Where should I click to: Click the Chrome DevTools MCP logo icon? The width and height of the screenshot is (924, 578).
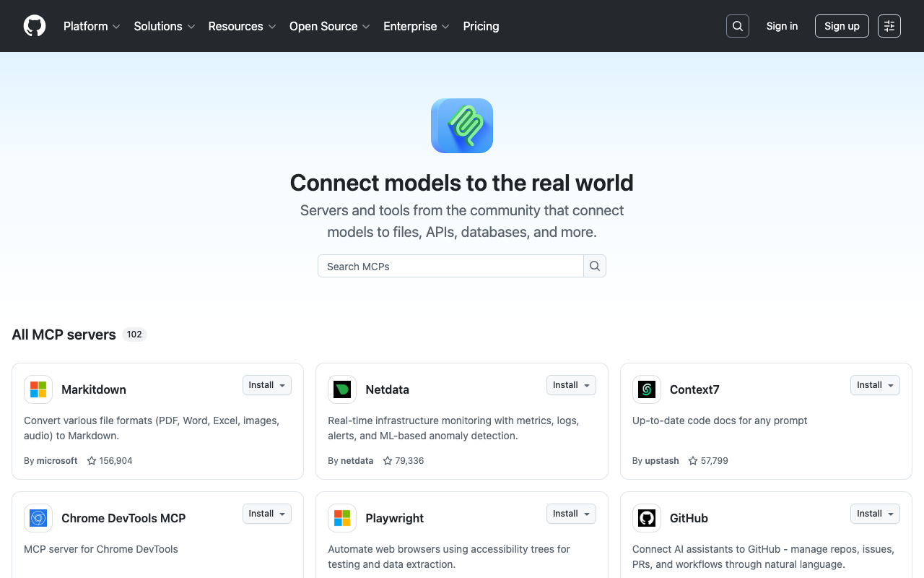38,518
